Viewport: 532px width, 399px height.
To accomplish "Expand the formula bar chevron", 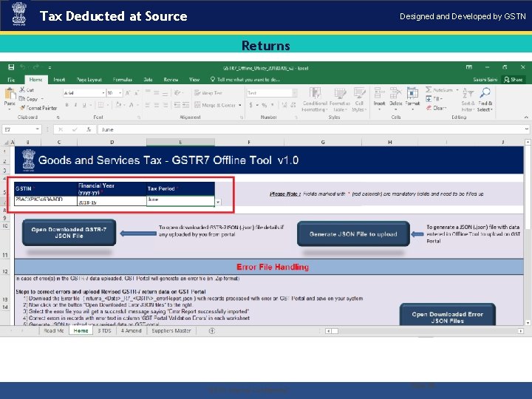I will [x=526, y=129].
